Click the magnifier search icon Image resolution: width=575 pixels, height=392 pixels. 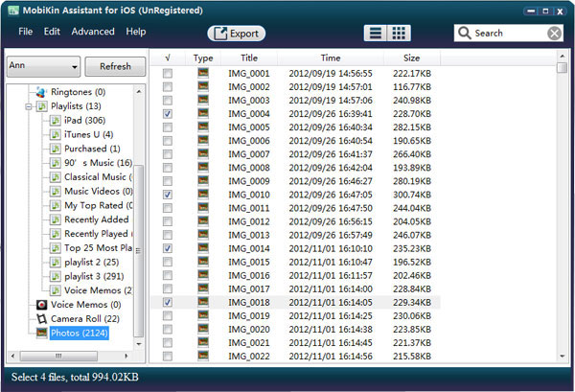464,33
